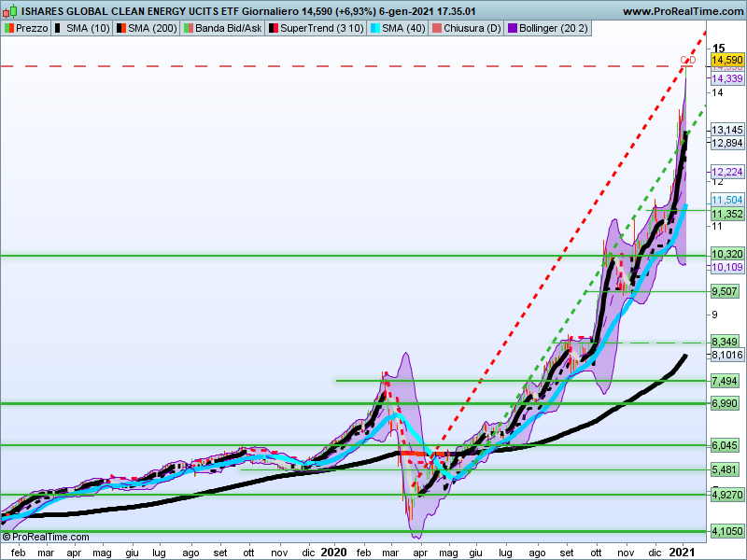Click the first feb label on time axis

tap(18, 553)
